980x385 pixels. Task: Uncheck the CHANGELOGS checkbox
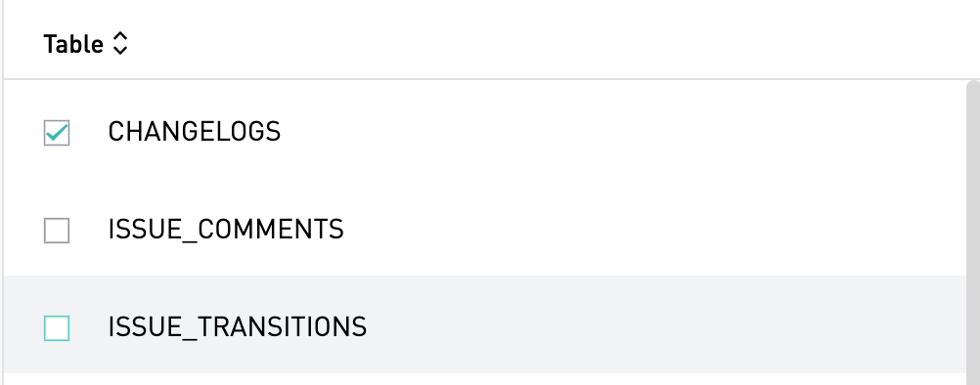[x=57, y=133]
